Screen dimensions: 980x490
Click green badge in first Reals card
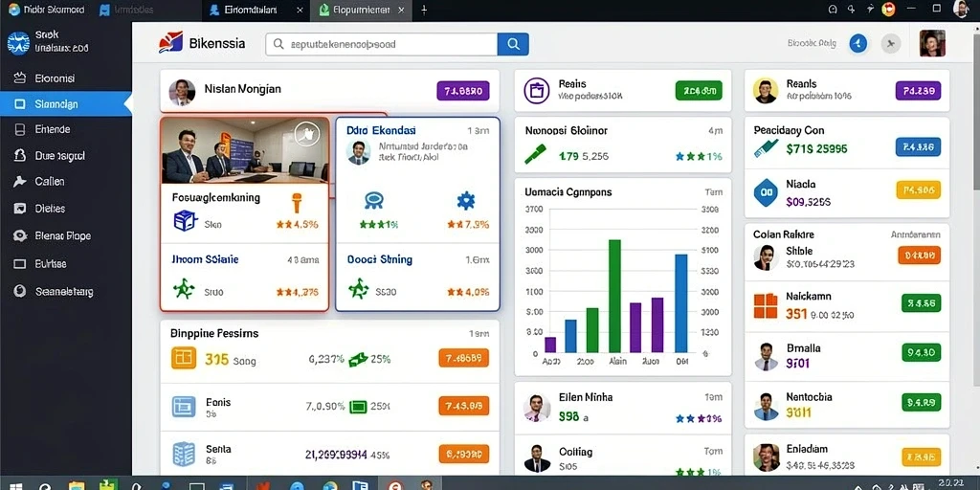click(699, 91)
